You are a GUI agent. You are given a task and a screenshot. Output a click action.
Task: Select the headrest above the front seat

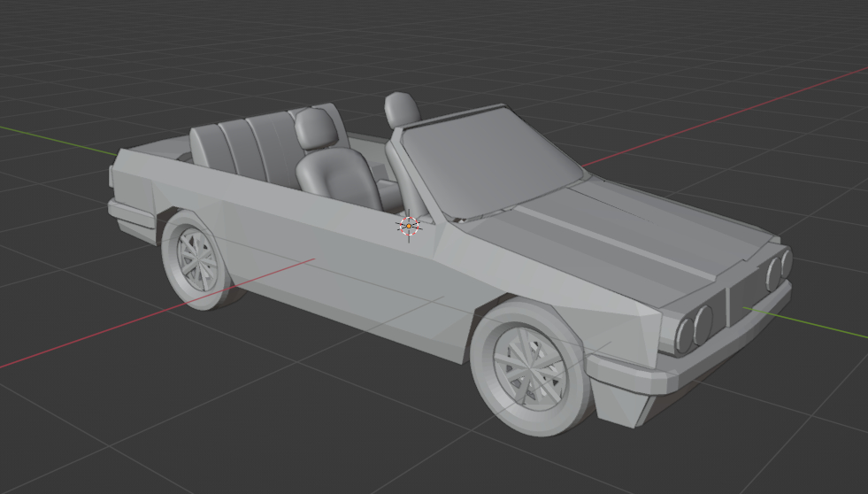click(x=314, y=129)
